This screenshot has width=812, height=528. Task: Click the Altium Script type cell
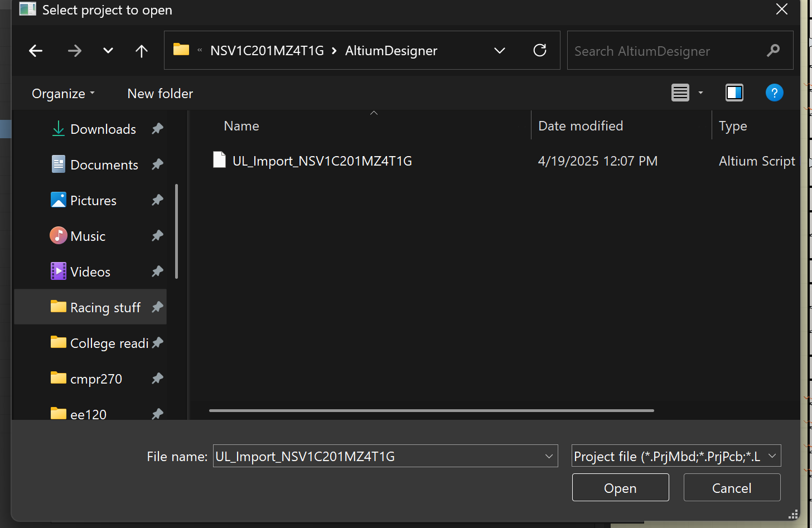point(757,161)
